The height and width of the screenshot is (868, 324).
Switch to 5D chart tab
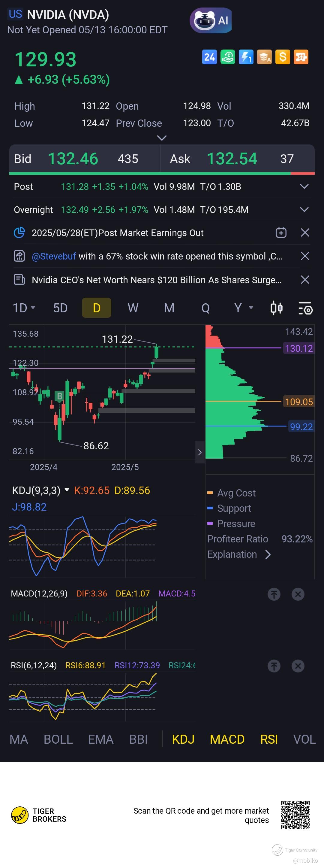pyautogui.click(x=61, y=308)
